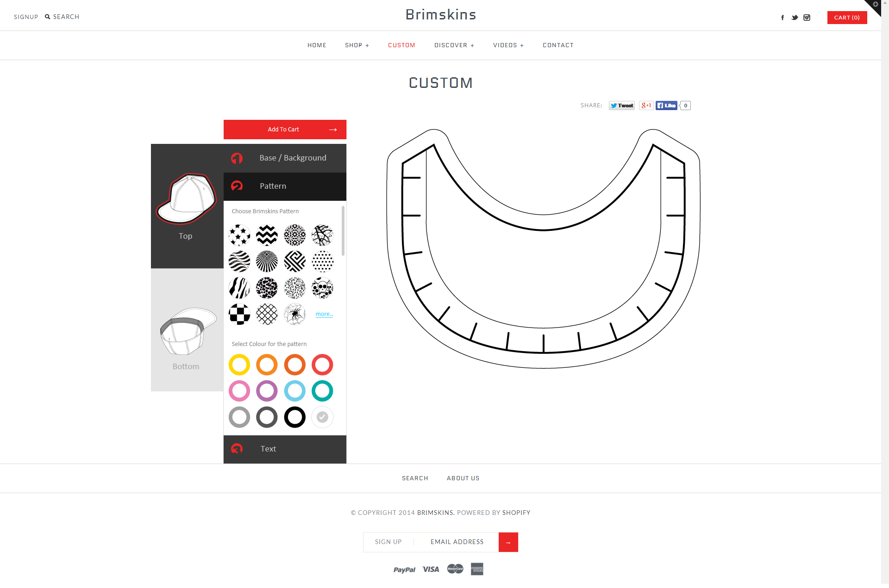Screen dimensions: 889x588
Task: Click the pattern panel scrollbar
Action: (x=343, y=230)
